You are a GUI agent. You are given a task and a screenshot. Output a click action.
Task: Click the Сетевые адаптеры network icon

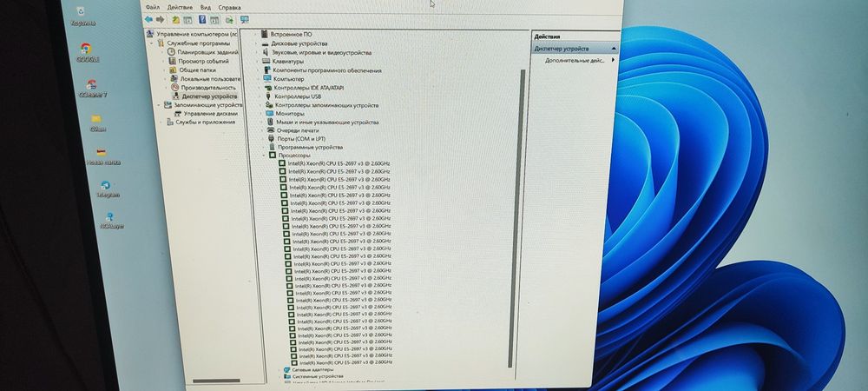pyautogui.click(x=286, y=369)
